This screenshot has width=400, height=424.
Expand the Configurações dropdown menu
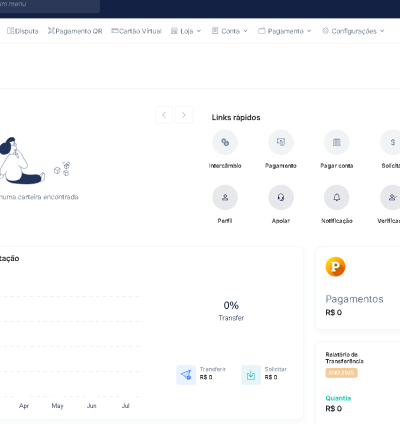pos(353,31)
